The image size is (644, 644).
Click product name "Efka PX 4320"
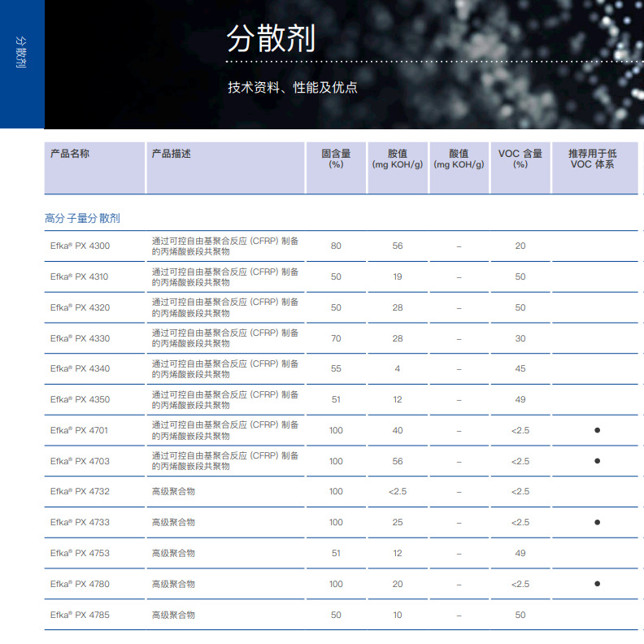click(x=80, y=307)
